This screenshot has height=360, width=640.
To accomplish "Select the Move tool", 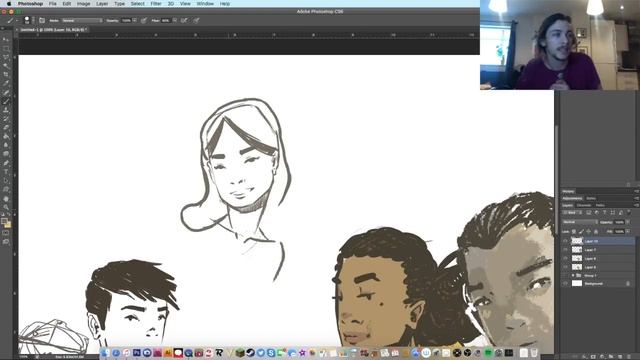I will (x=6, y=40).
